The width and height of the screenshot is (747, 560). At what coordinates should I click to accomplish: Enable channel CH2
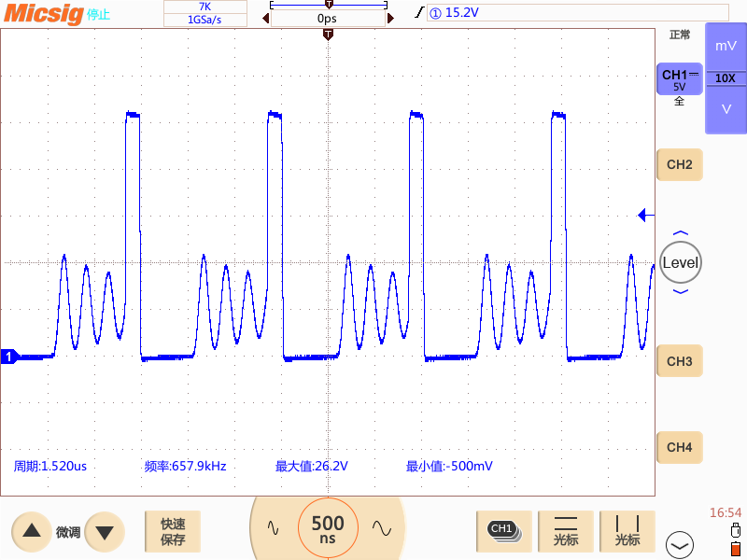680,165
